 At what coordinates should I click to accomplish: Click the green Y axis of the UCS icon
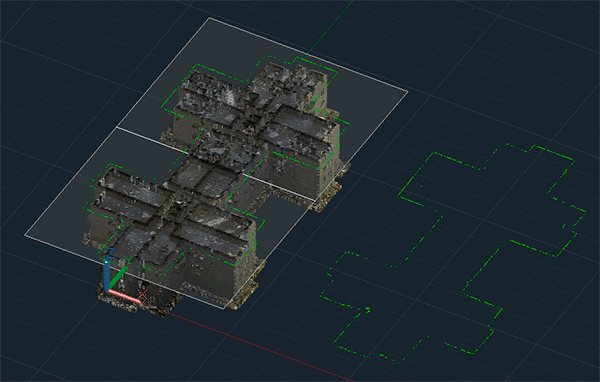pyautogui.click(x=118, y=278)
